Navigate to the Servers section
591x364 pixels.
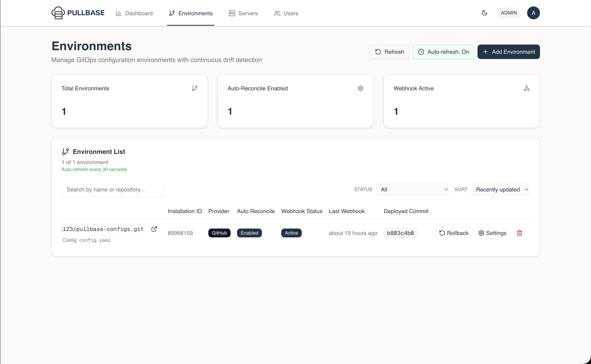243,13
